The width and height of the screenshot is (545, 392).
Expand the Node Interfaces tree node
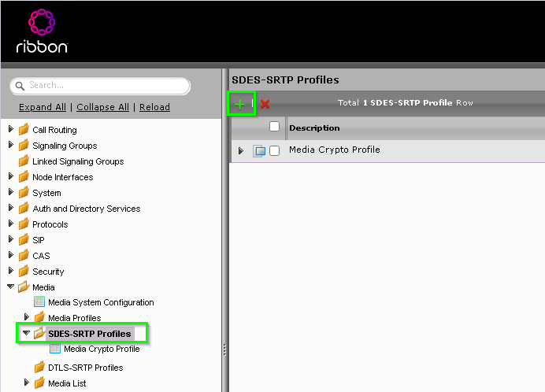click(x=11, y=176)
